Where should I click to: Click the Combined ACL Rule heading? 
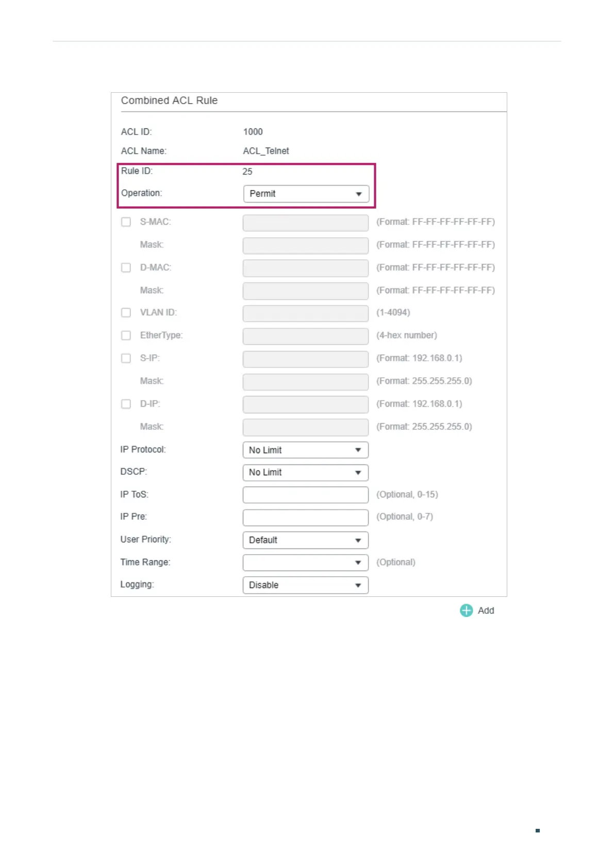point(169,101)
